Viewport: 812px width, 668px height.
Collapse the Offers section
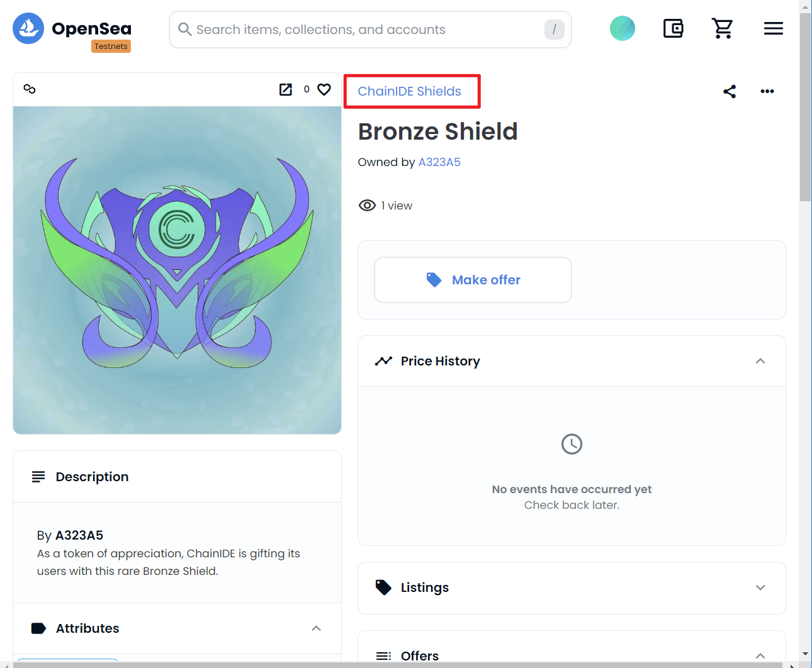pos(760,656)
